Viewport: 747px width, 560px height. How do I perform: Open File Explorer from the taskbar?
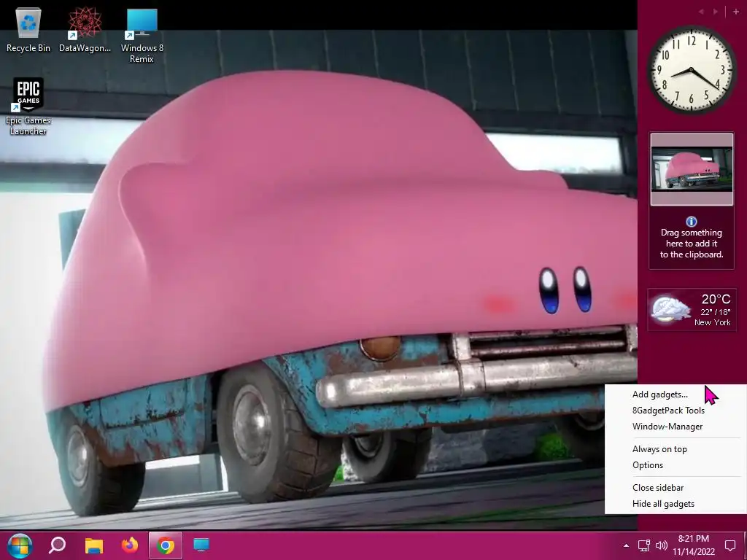pyautogui.click(x=94, y=545)
